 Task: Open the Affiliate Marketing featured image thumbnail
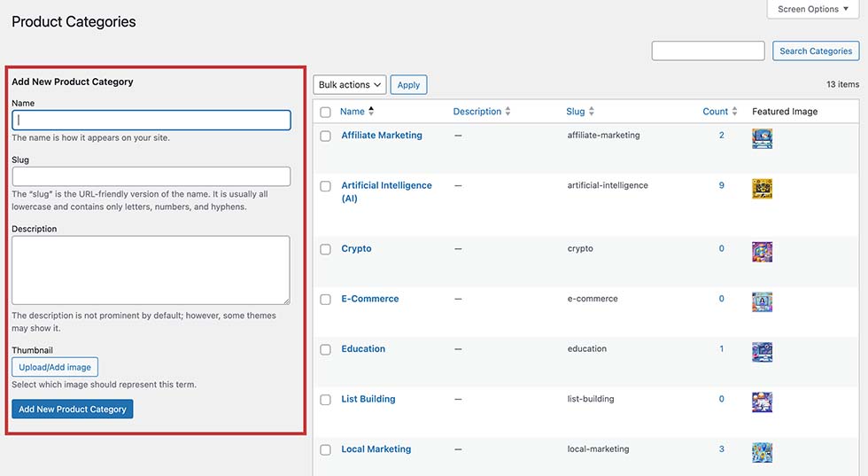(762, 138)
